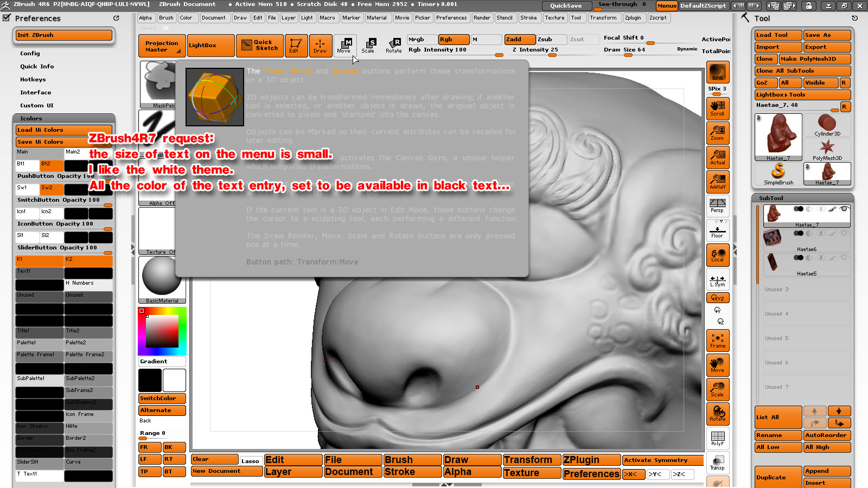
Task: Click the Duplicate subtool button
Action: coord(778,477)
